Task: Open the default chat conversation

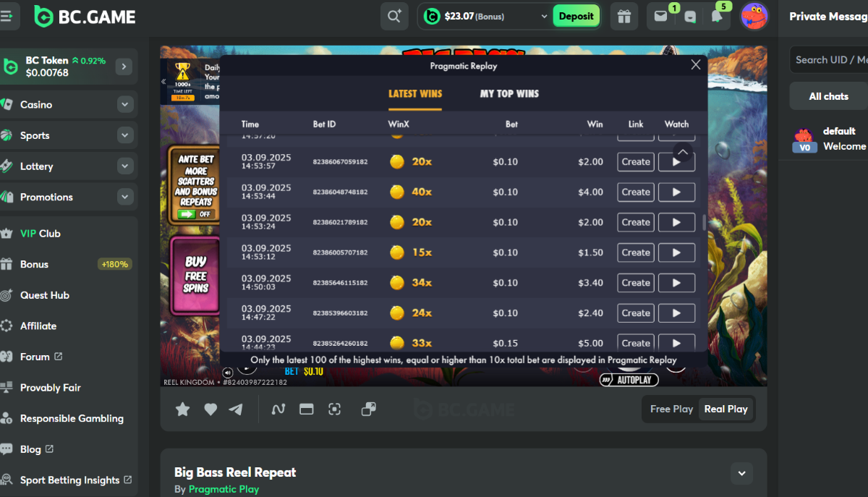Action: click(x=829, y=139)
